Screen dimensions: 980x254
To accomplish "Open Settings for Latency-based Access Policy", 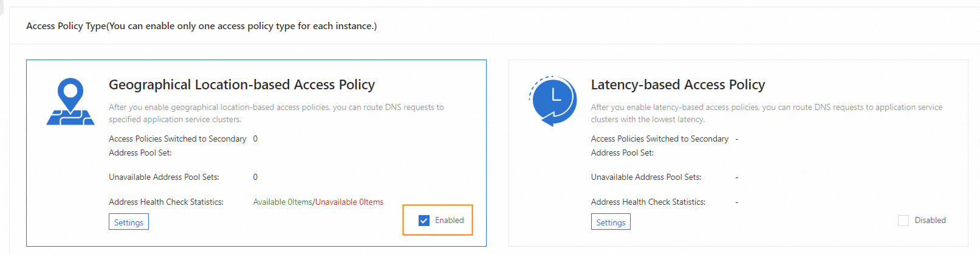I will 611,222.
